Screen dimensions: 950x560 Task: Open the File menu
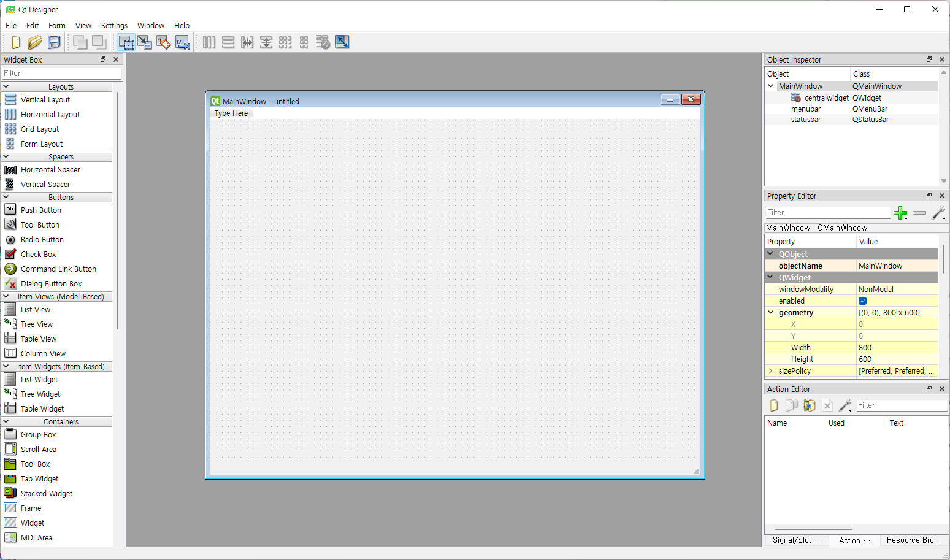click(11, 26)
